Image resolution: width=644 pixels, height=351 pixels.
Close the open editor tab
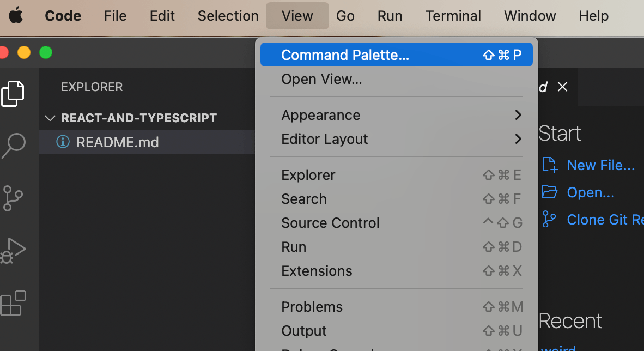(562, 87)
